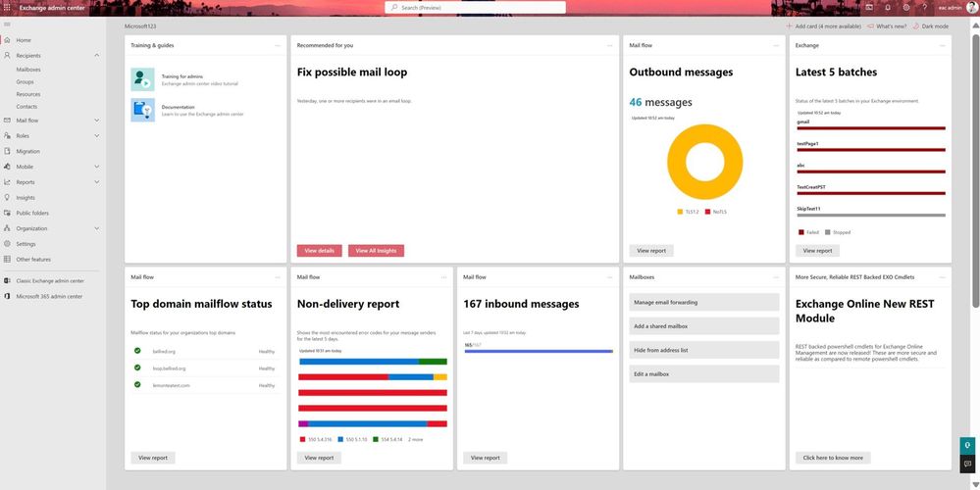Click the yellow TLS1.2 legend swatch
Viewport: 980px width, 490px height.
pos(680,213)
